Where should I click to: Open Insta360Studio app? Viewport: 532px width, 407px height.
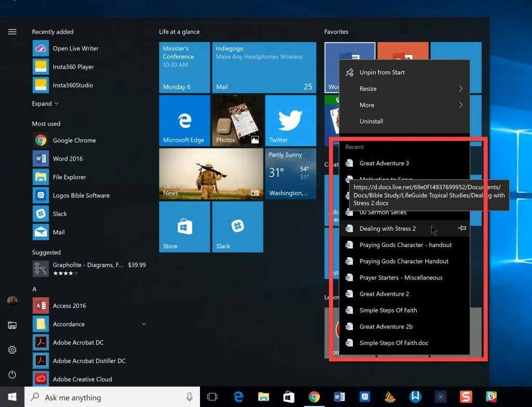tap(89, 85)
